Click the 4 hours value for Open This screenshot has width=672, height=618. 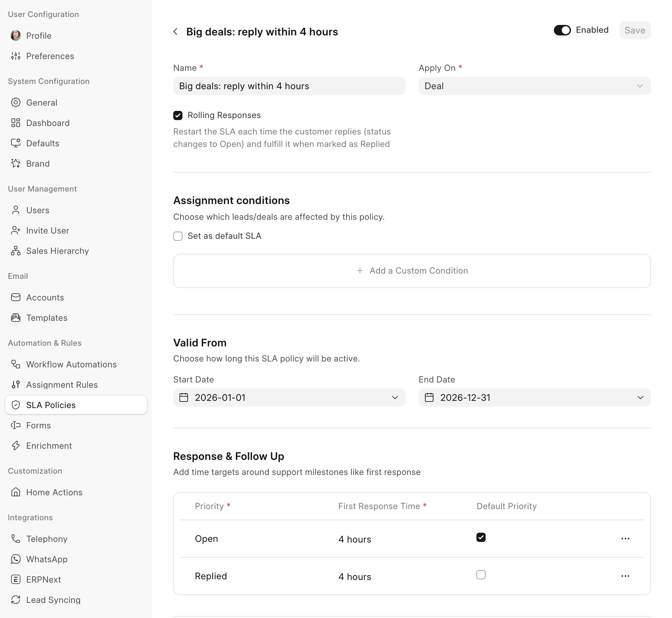355,539
